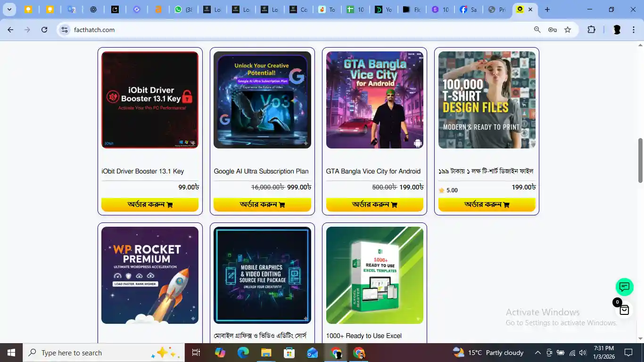Open Task View on the taskbar
This screenshot has width=644, height=362.
coord(196,353)
